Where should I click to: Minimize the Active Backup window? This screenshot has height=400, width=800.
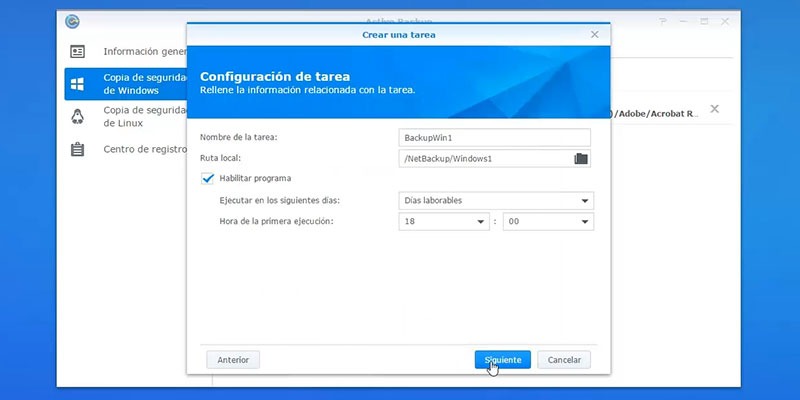coord(684,21)
